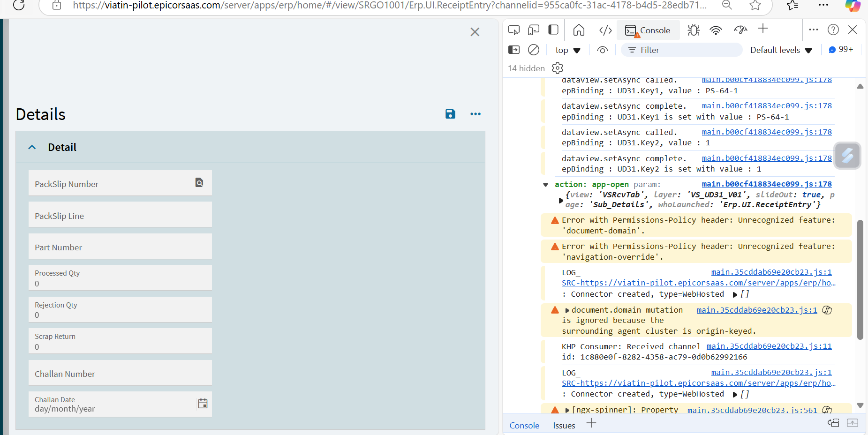The image size is (868, 435).
Task: Open the Copilot icon
Action: (x=853, y=5)
